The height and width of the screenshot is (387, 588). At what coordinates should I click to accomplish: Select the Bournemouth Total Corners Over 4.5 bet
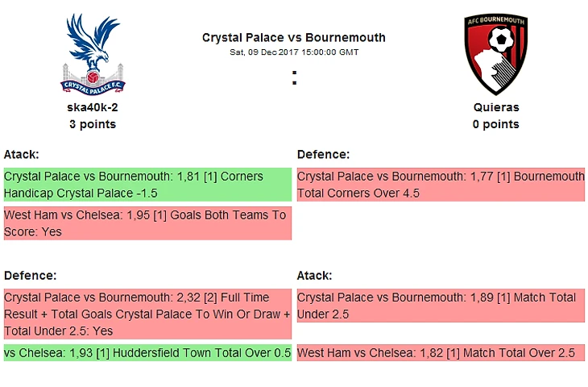441,185
